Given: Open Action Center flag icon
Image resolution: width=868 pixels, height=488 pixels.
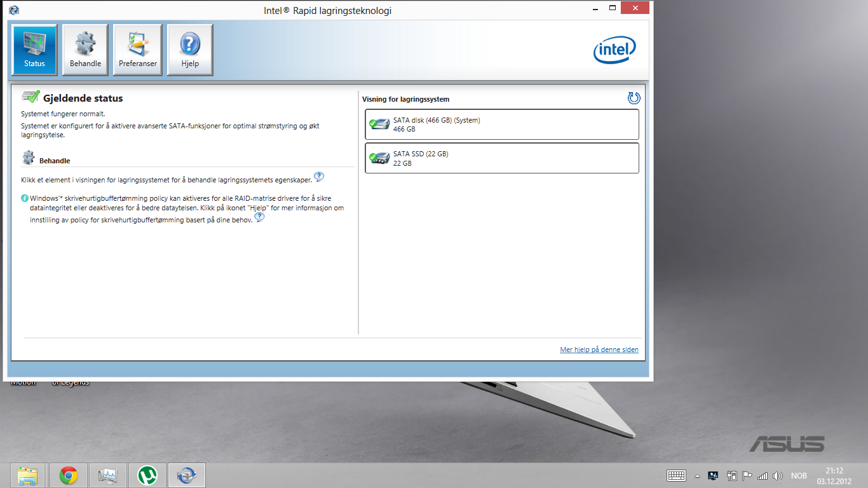Looking at the screenshot, I should click(747, 475).
